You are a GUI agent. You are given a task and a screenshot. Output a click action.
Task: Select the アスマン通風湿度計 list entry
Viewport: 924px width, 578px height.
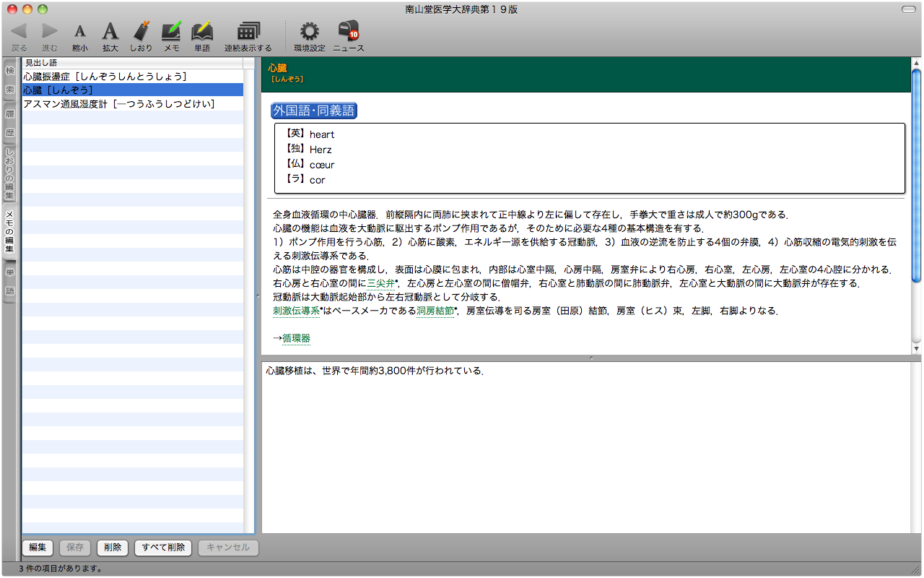pyautogui.click(x=119, y=104)
